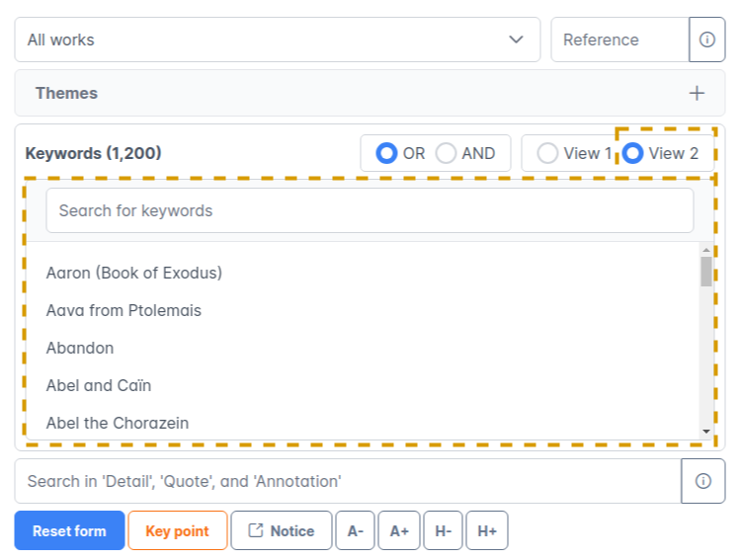Decrease font size with A- button

(x=356, y=530)
